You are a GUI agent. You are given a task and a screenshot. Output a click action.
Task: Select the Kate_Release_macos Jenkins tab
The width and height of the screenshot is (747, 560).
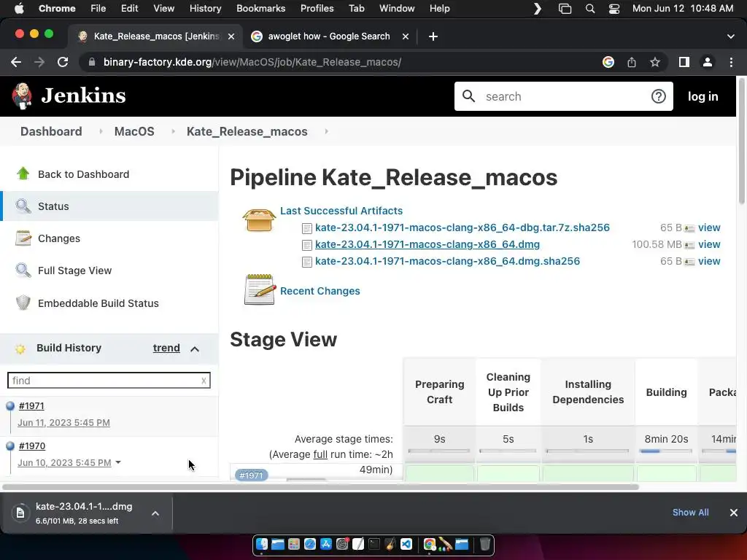click(155, 36)
